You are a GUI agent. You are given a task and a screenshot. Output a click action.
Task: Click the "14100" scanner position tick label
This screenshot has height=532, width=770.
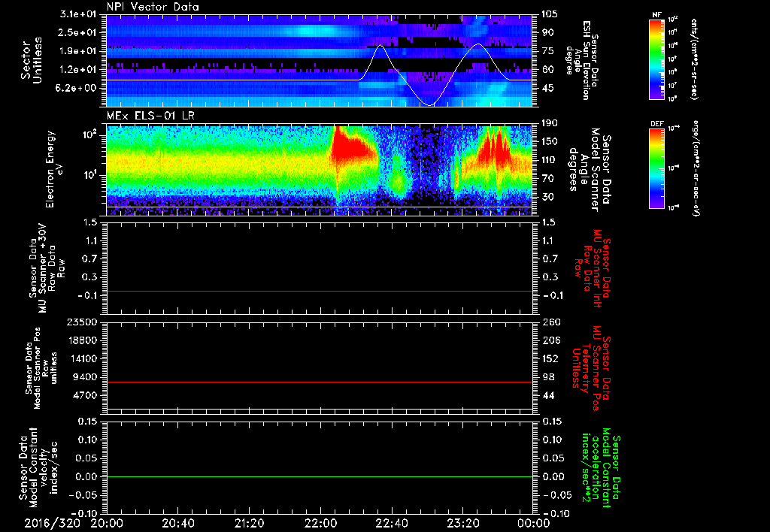click(x=82, y=358)
